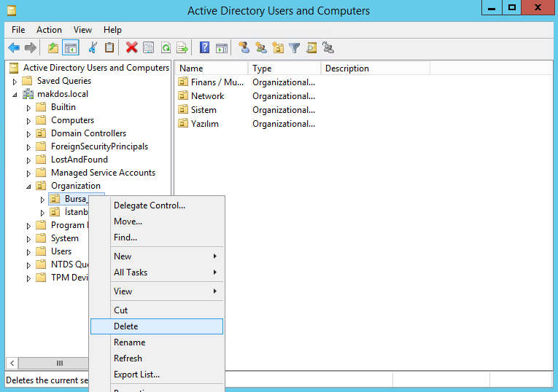Screen dimensions: 558x392
Task: Open the View submenu in context menu
Action: pos(157,291)
